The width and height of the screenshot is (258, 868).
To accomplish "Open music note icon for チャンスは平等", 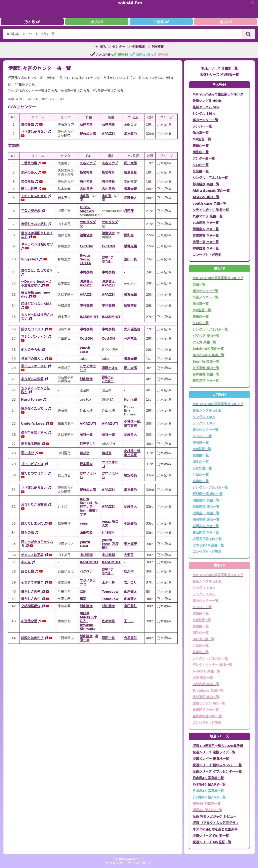I will pos(46,555).
